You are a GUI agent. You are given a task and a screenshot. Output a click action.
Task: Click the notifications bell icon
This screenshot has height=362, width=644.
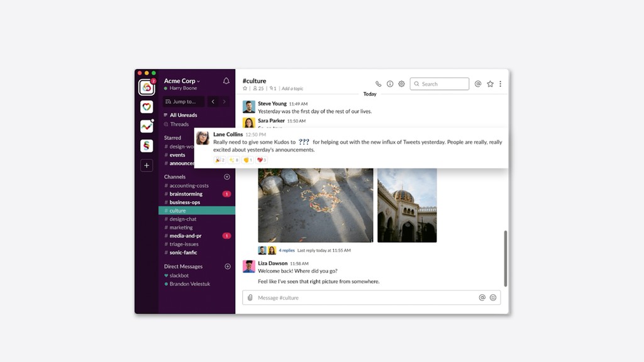pyautogui.click(x=226, y=81)
